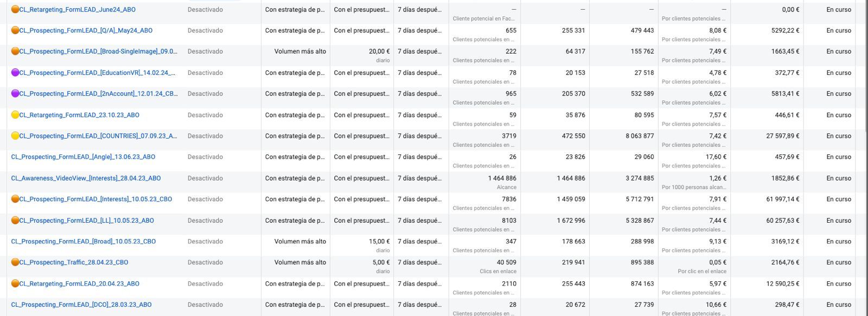Click the orange circle beside CL_Retargeting_FormLEAD_20.04.23_ABO
Image resolution: width=868 pixels, height=316 pixels.
coord(15,283)
